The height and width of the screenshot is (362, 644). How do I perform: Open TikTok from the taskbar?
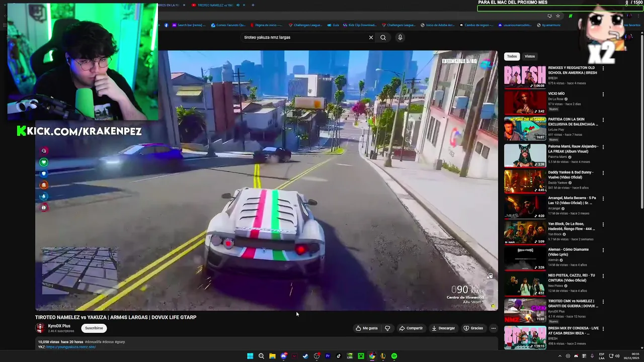[x=339, y=356]
